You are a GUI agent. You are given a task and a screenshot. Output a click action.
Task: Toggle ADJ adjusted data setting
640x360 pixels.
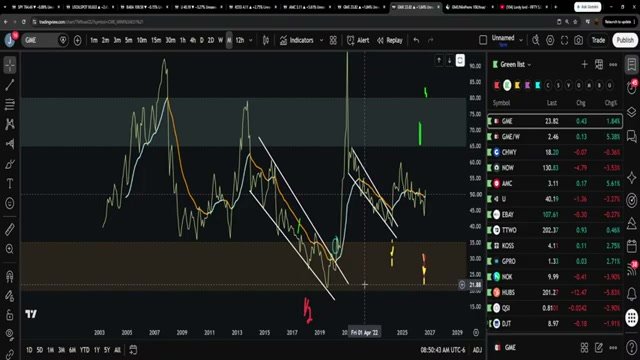coord(477,350)
